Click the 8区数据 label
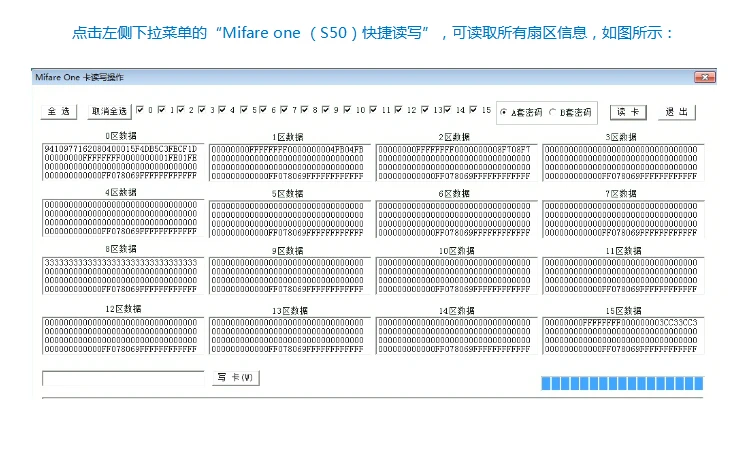The image size is (750, 466). pyautogui.click(x=121, y=249)
